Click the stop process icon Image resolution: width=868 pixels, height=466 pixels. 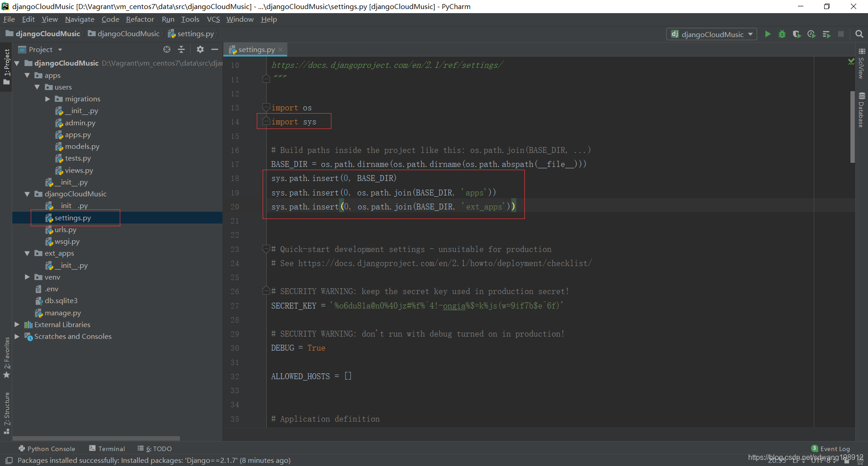(x=841, y=34)
